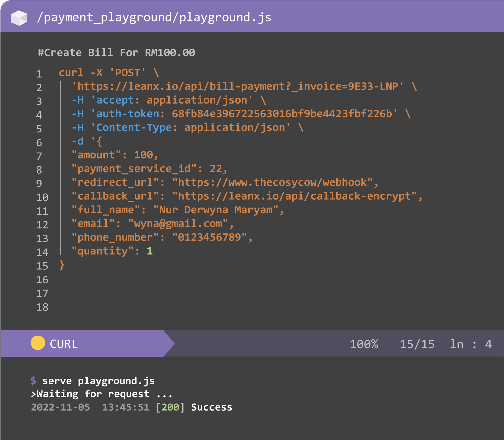This screenshot has width=504, height=440.
Task: Click the 100% indicator in status bar
Action: (x=364, y=344)
